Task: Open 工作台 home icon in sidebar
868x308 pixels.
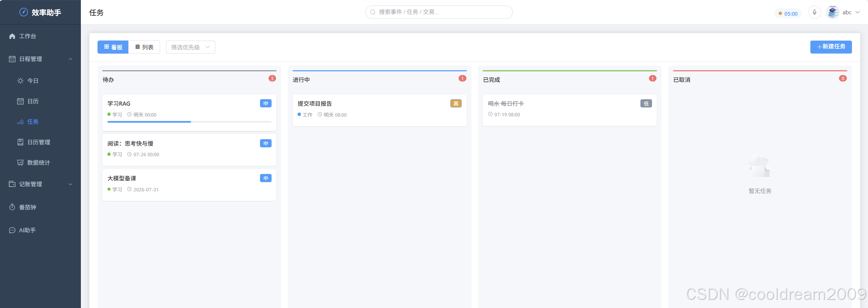Action: (x=12, y=36)
